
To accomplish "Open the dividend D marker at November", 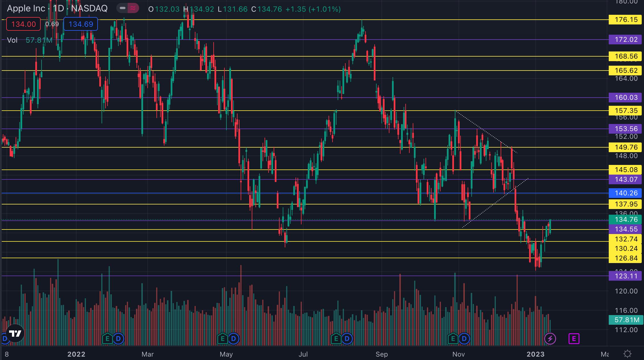I will pos(464,339).
